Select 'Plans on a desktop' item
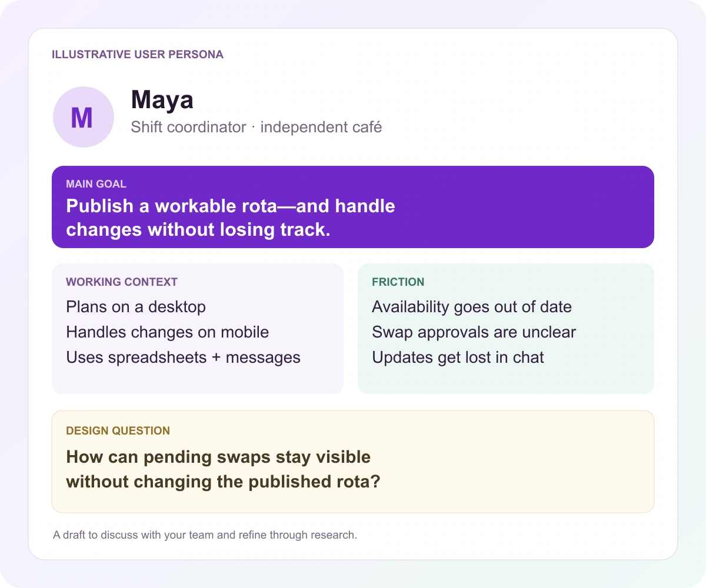Screen dimensions: 706x588 point(136,307)
